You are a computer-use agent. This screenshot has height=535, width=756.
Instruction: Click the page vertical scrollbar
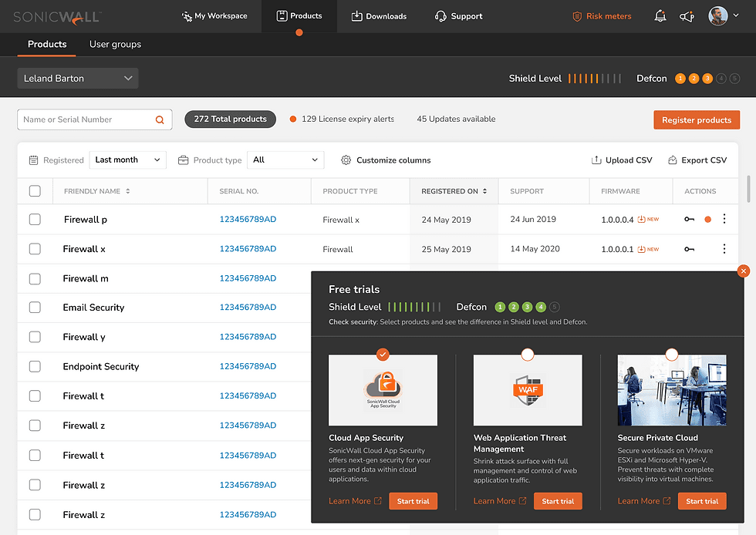click(x=748, y=189)
